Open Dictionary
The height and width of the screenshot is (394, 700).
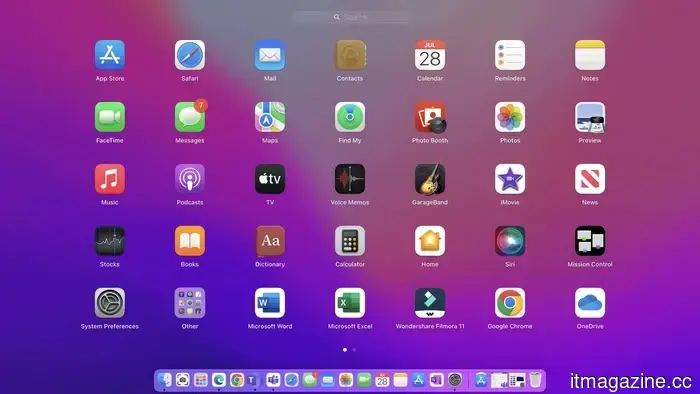(270, 241)
